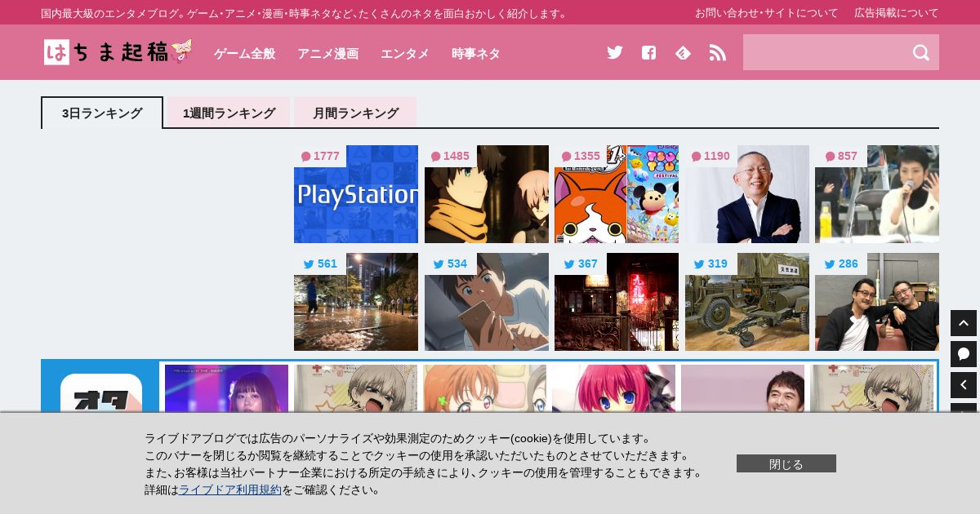Open the press conference article with 857 comments
The image size is (980, 514).
point(877,194)
